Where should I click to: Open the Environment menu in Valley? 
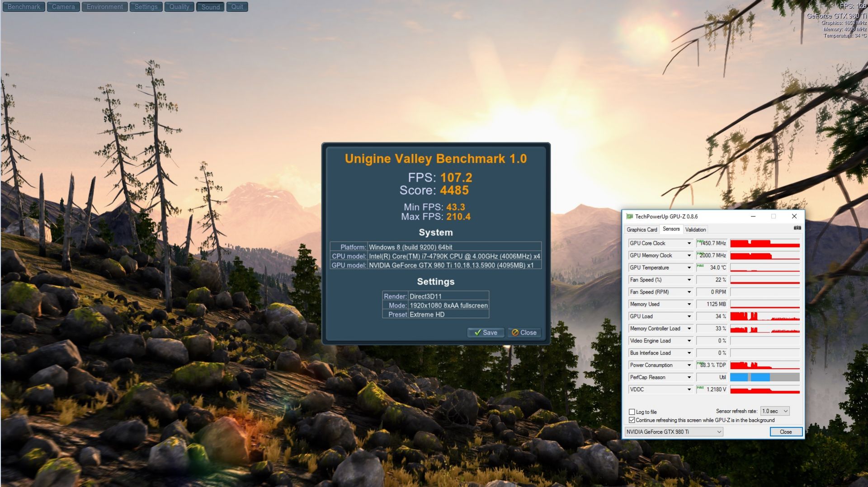click(x=104, y=7)
